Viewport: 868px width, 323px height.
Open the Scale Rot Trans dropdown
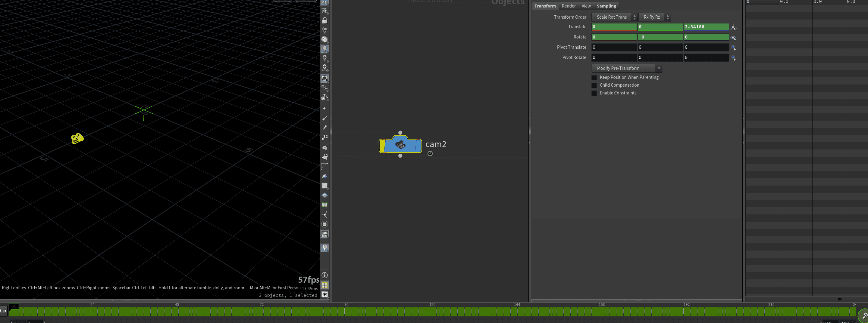(614, 17)
